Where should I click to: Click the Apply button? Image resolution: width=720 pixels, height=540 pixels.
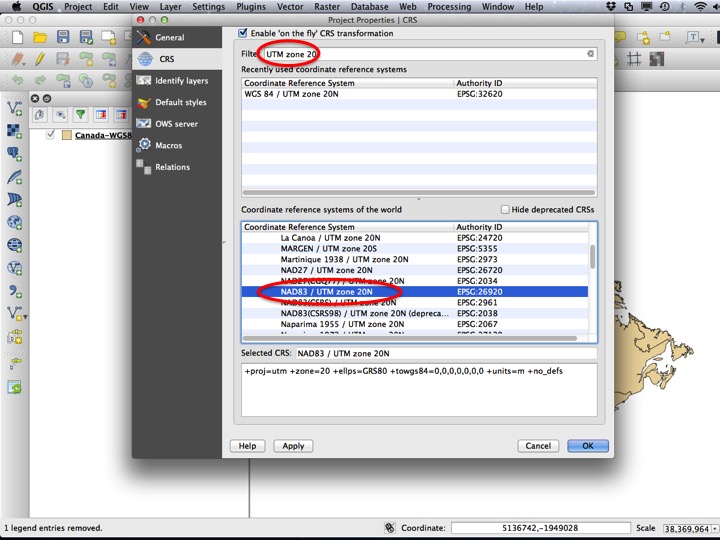[293, 446]
